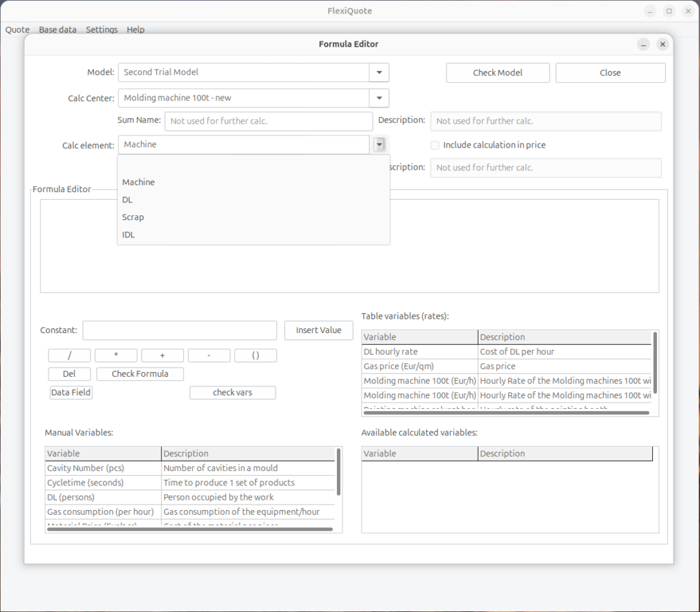
Task: Select IDL in the Calc element list
Action: (129, 235)
